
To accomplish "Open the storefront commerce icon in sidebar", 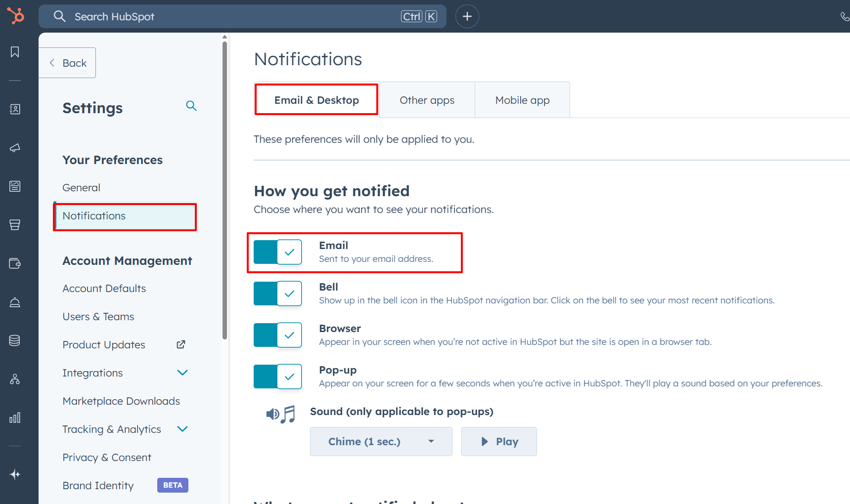I will (15, 225).
